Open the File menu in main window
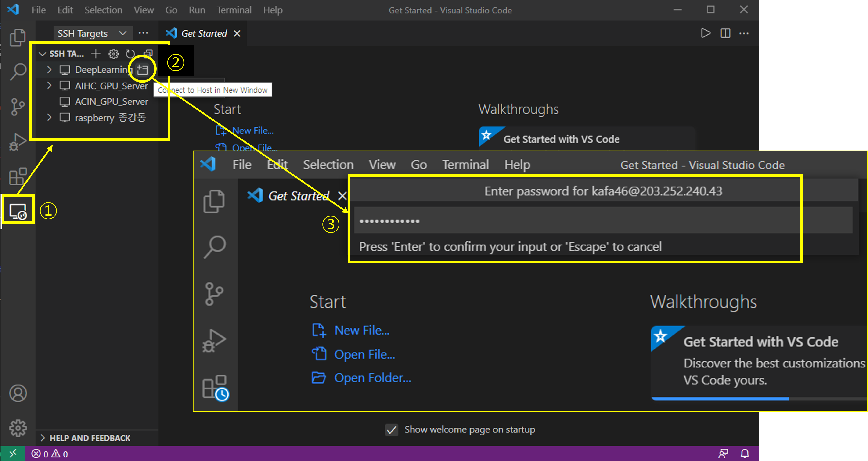This screenshot has height=461, width=868. point(38,10)
